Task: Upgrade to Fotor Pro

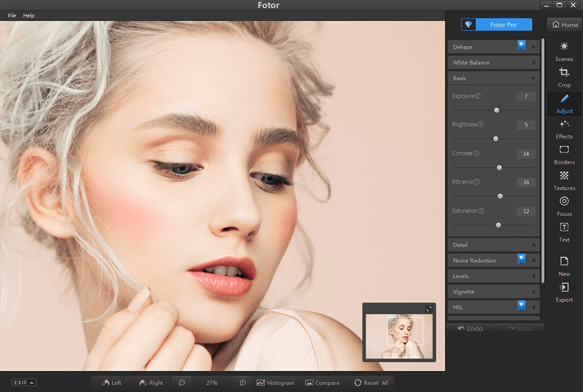Action: click(496, 24)
